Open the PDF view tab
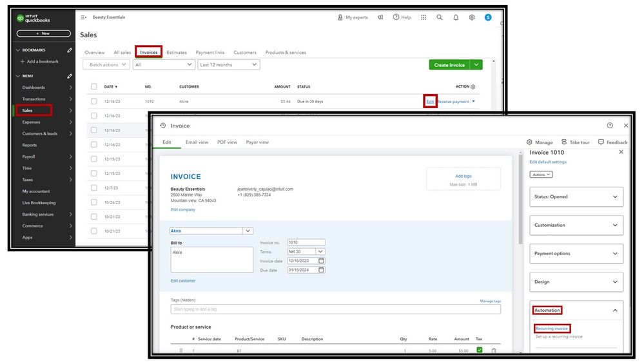 click(227, 142)
